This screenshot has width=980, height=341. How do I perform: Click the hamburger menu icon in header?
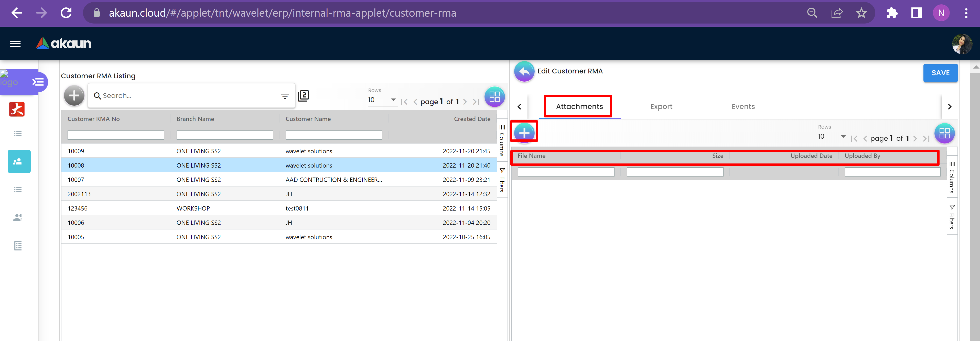[15, 44]
